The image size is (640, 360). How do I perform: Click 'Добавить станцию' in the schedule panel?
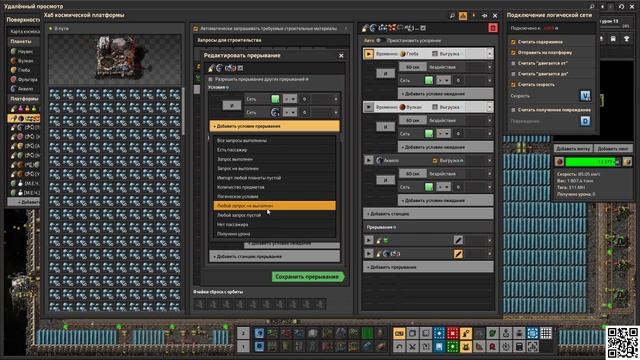[x=428, y=213]
